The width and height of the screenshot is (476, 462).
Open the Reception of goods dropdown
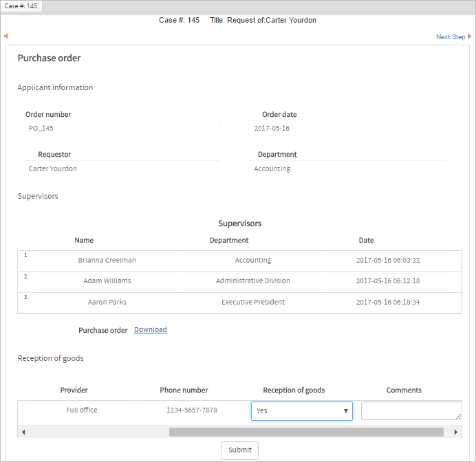(x=301, y=411)
